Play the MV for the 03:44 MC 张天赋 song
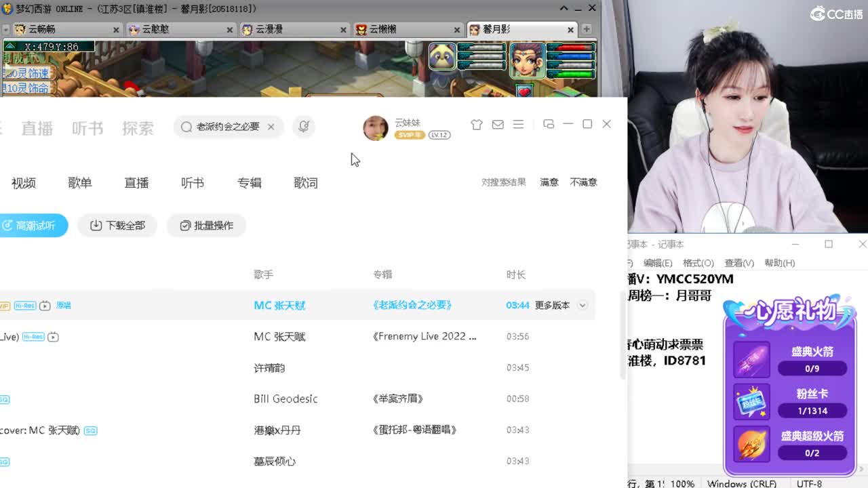The width and height of the screenshot is (868, 488). pos(45,306)
